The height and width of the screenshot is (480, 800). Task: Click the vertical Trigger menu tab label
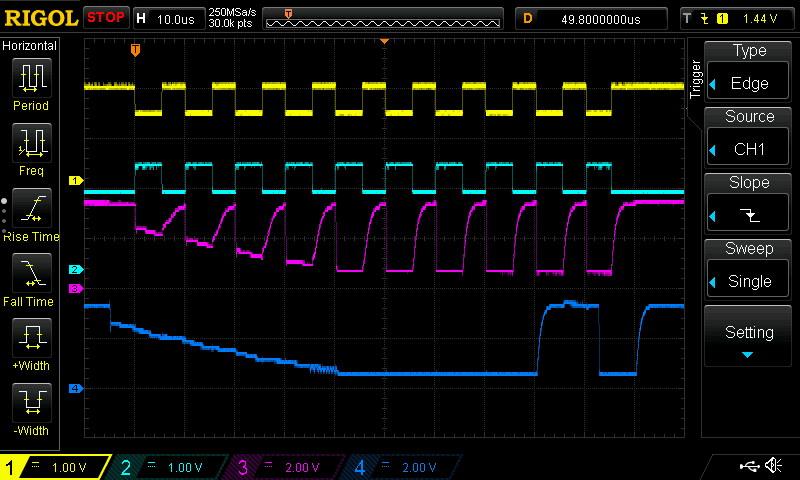[x=694, y=79]
